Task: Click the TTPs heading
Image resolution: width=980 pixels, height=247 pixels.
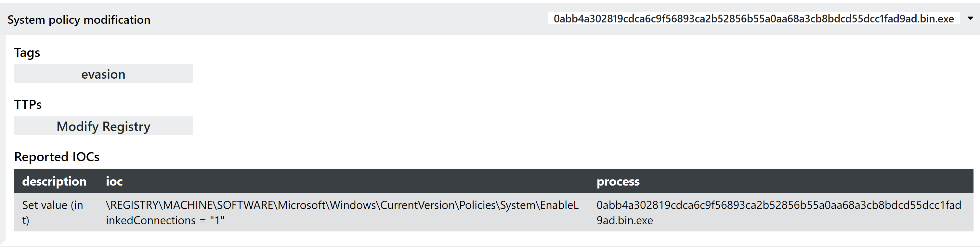Action: coord(28,104)
